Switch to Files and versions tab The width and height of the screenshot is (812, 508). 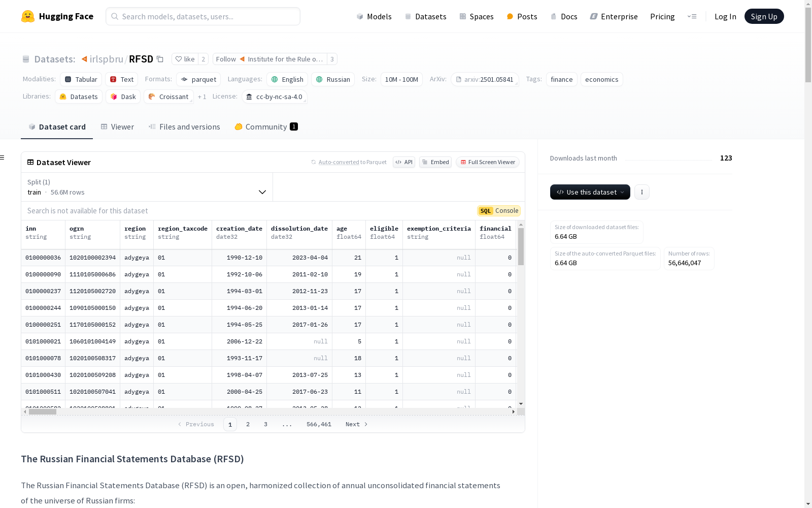(184, 127)
